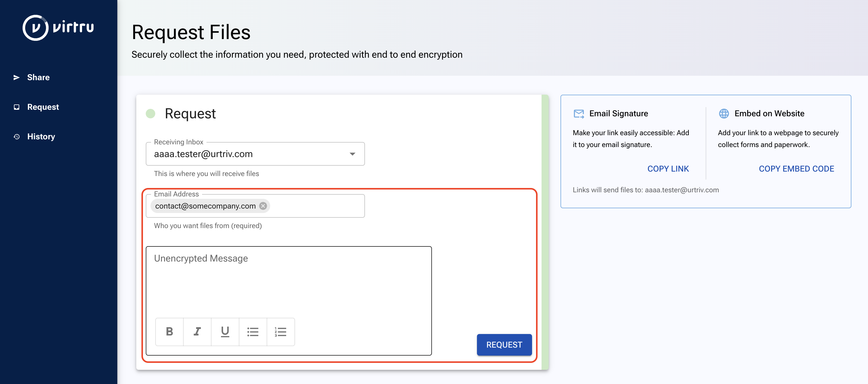This screenshot has width=868, height=384.
Task: Open the Receiving Inbox dropdown
Action: pyautogui.click(x=353, y=154)
